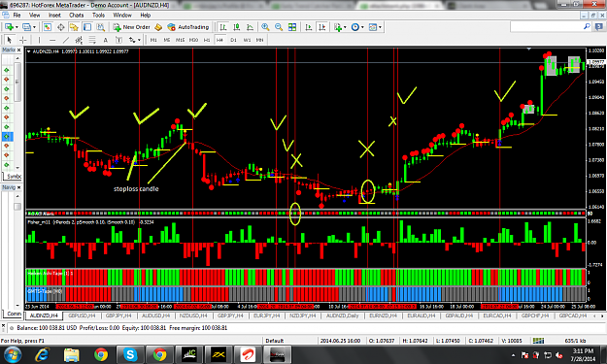The width and height of the screenshot is (607, 364).
Task: Select the cursor arrow tool
Action: (x=10, y=40)
